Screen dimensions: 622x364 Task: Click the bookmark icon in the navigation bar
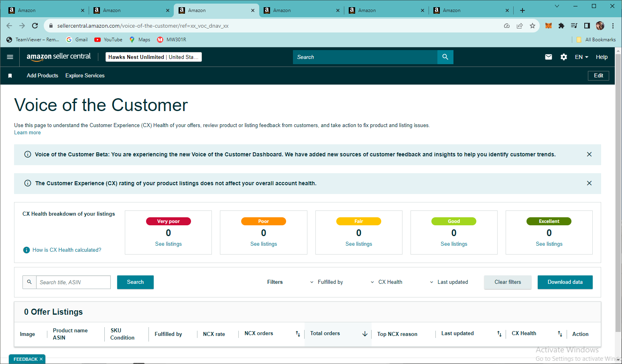pos(10,76)
